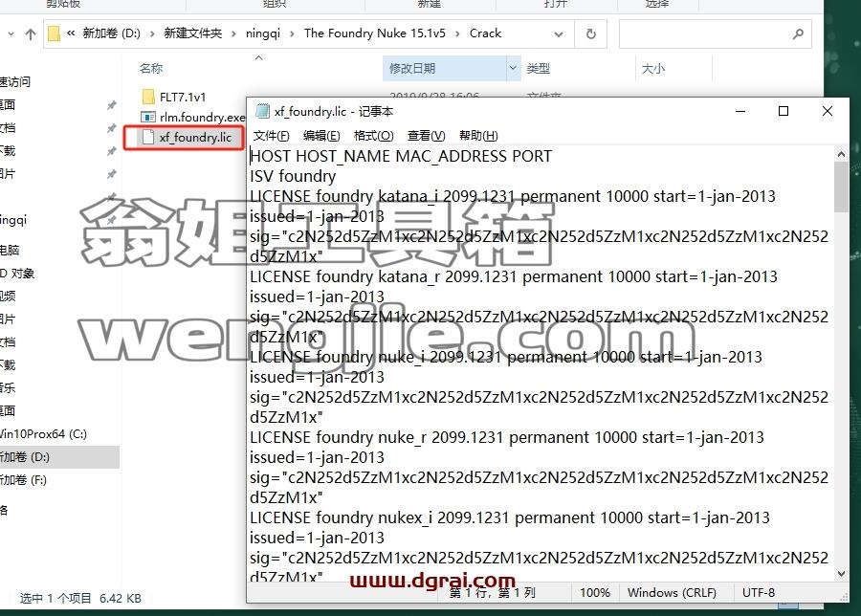Click the 'HOST HOST_NAME MAC_ADDRESS PORT' line
The image size is (861, 616).
401,157
